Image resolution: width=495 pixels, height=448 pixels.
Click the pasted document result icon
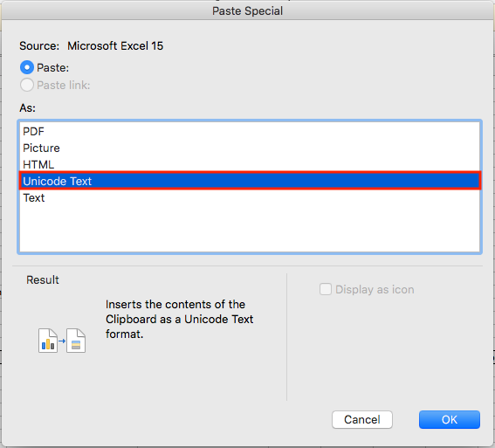76,341
